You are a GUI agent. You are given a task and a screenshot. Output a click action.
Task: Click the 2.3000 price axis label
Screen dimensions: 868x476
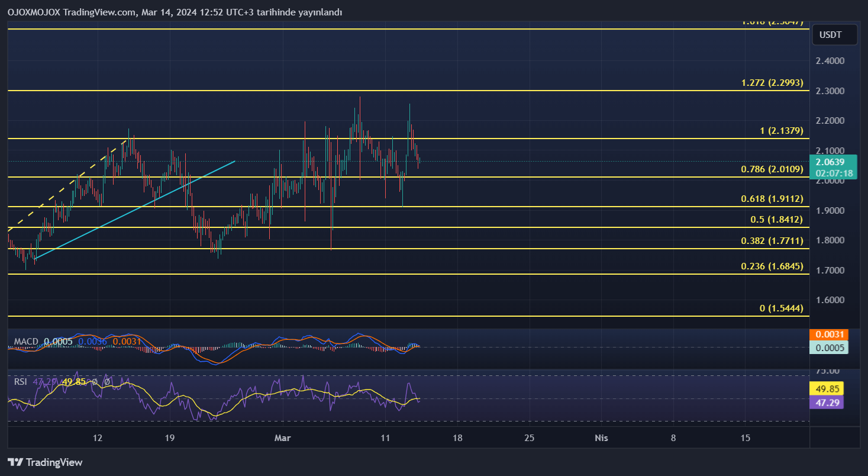tap(829, 91)
